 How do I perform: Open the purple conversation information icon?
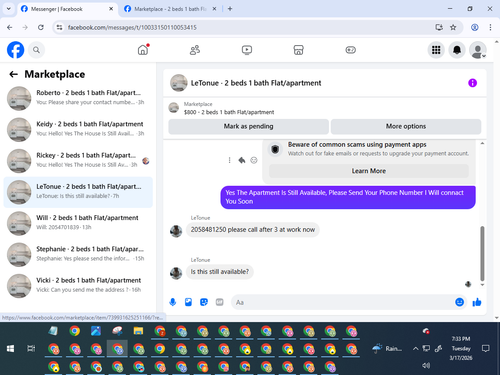pos(472,83)
